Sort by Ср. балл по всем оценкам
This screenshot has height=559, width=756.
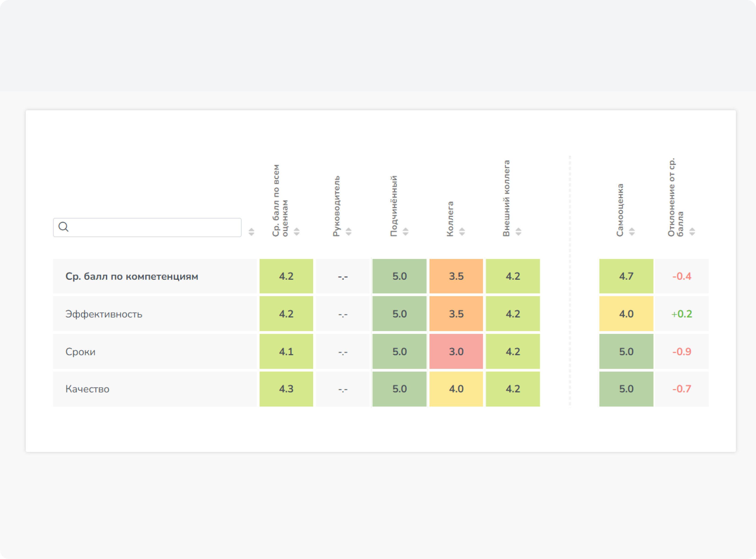(296, 231)
